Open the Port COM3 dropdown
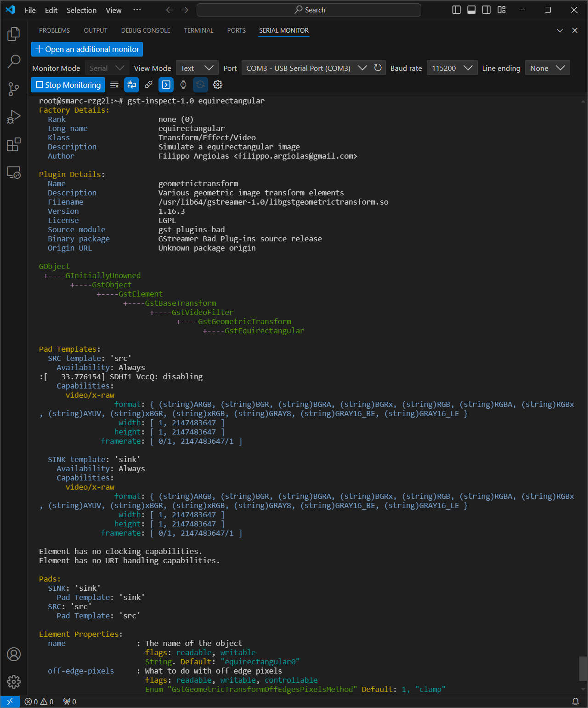 point(306,68)
